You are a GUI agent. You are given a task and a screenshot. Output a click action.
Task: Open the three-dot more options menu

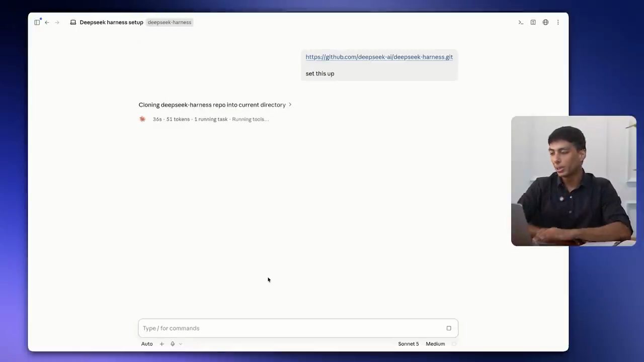[x=558, y=22]
